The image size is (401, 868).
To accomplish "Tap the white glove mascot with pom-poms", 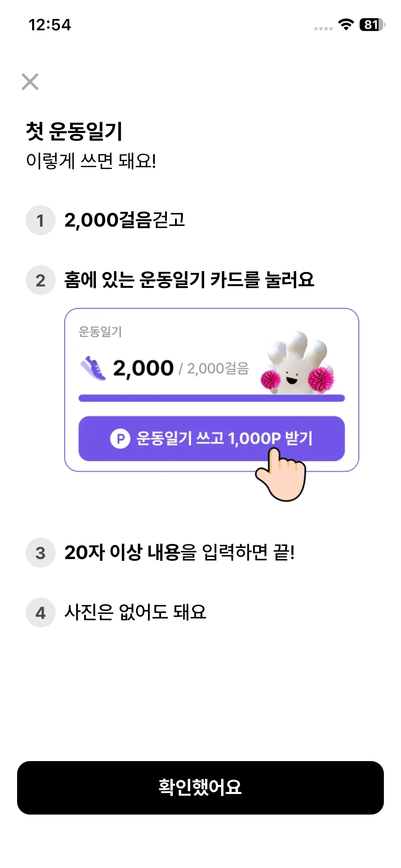I will 298,364.
